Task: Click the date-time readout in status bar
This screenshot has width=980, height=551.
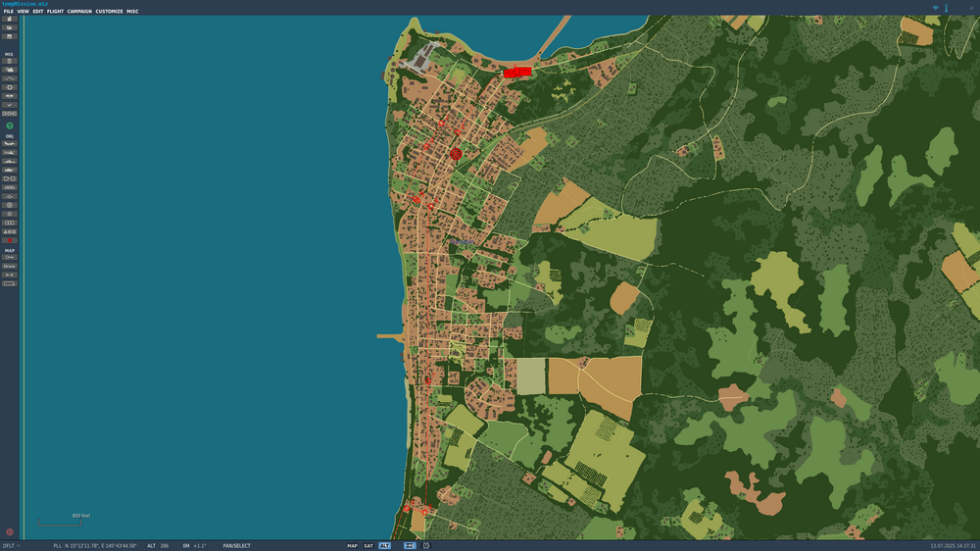Action: point(953,546)
